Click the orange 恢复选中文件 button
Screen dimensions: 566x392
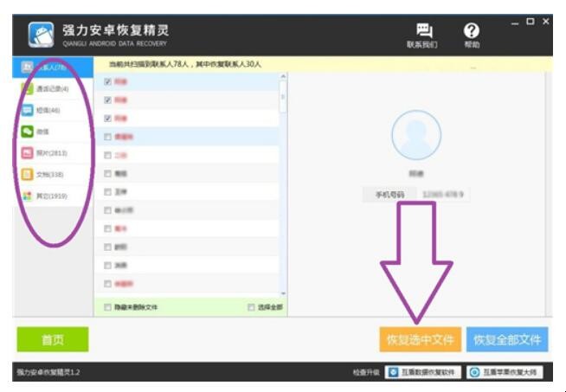coord(420,339)
